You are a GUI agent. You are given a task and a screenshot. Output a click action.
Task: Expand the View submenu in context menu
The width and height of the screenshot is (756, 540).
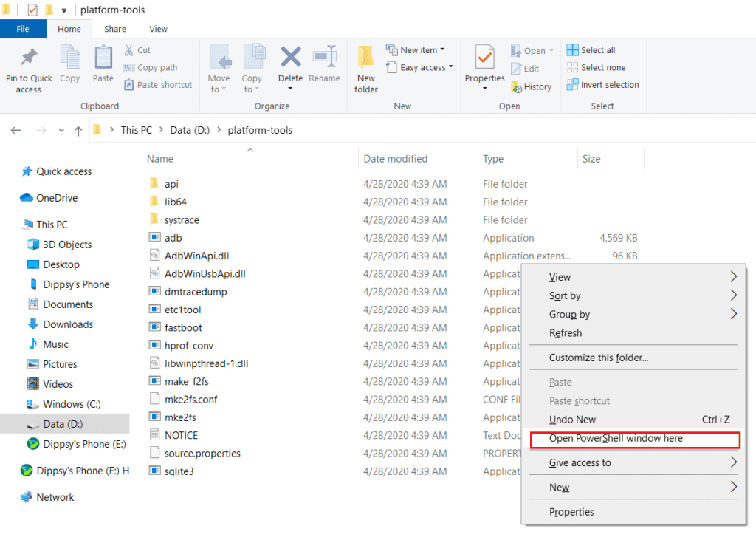(x=633, y=277)
